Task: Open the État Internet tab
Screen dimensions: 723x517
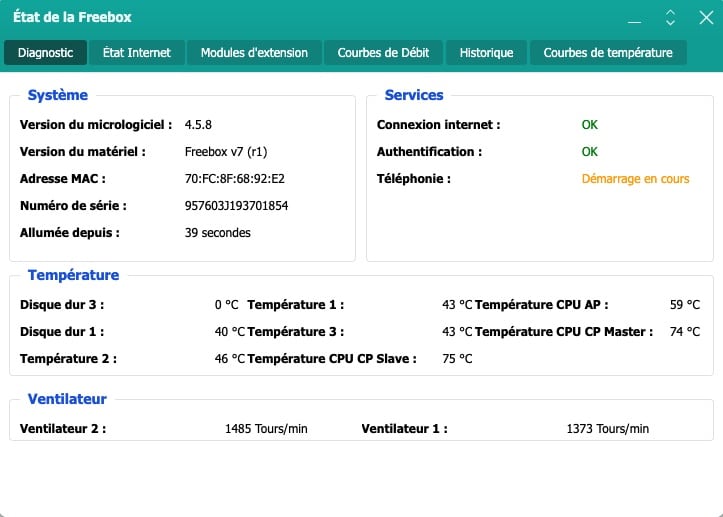Action: 137,53
